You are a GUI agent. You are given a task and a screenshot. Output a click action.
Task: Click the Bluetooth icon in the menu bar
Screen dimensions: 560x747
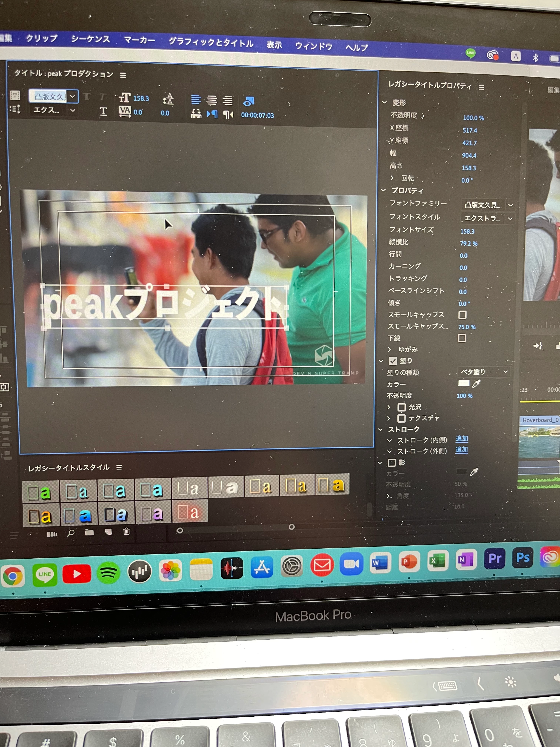[535, 58]
